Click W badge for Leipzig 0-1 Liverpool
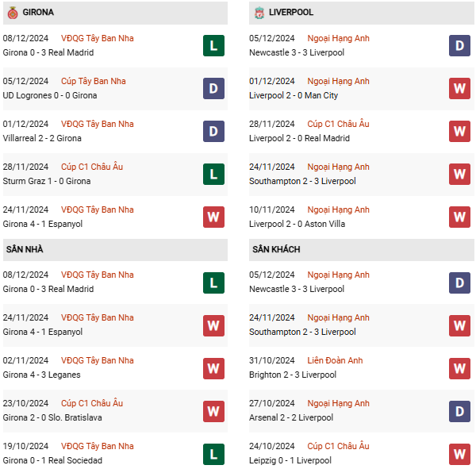The image size is (476, 469). click(460, 453)
